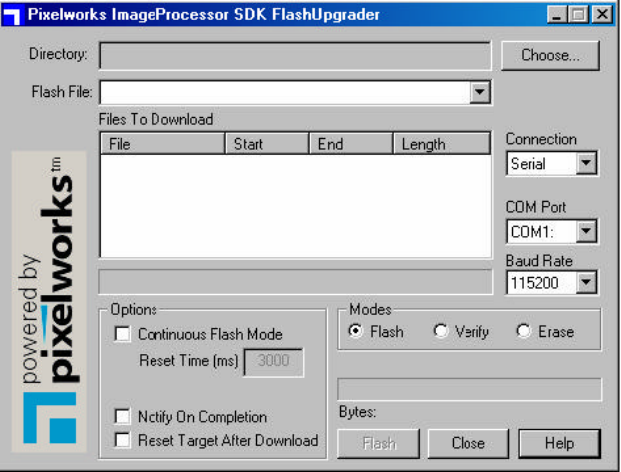This screenshot has height=472, width=621.
Task: Click the Flash button at bottom
Action: [x=378, y=443]
